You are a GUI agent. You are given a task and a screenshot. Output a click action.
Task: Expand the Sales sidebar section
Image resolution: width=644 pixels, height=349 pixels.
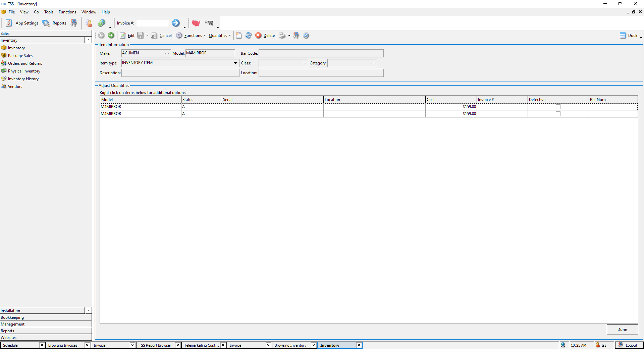(x=46, y=34)
